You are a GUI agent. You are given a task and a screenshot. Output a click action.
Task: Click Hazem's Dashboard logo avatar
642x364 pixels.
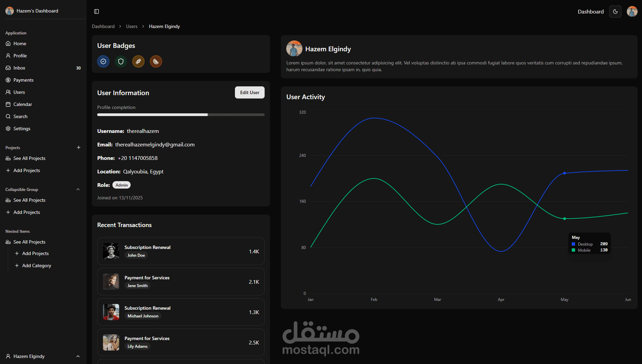click(x=9, y=11)
